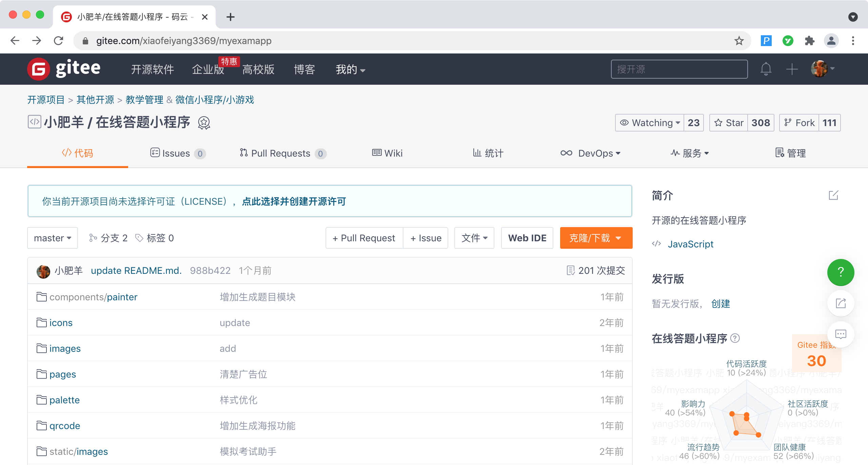
Task: Expand the 文件 dropdown menu
Action: coord(474,238)
